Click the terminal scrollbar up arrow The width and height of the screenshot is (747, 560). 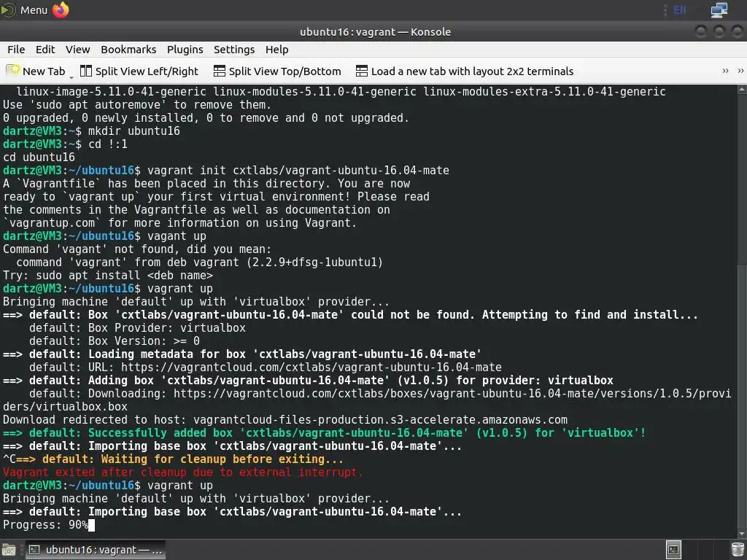742,89
